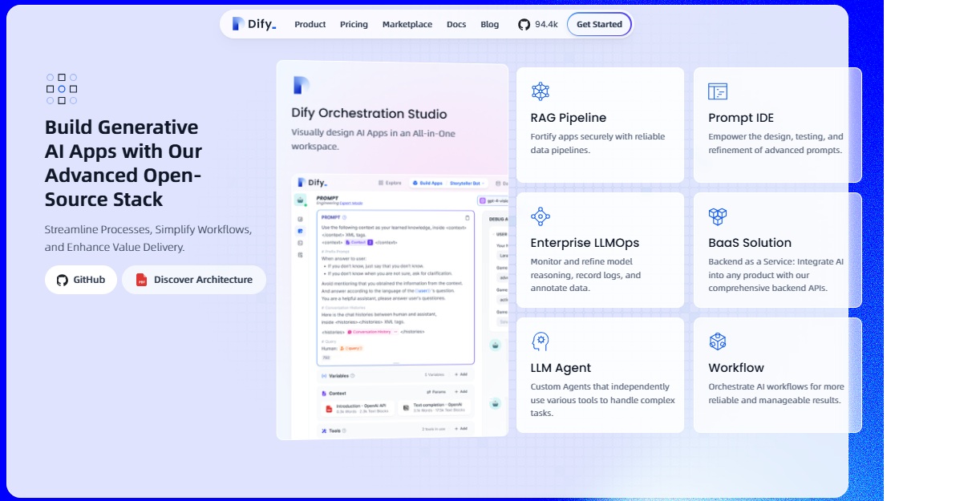Click 'Orchestrate AI workflows for more' description
This screenshot has width=980, height=501.
[x=776, y=393]
